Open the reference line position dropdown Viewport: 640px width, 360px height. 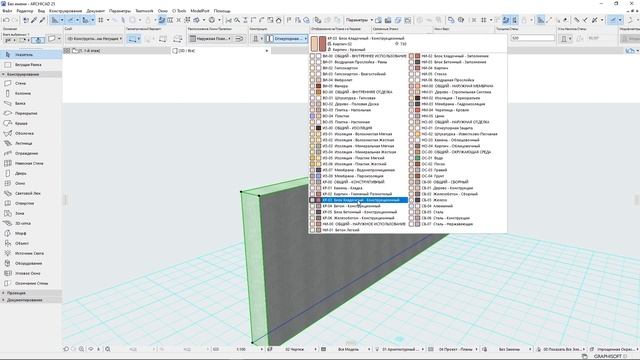point(211,39)
